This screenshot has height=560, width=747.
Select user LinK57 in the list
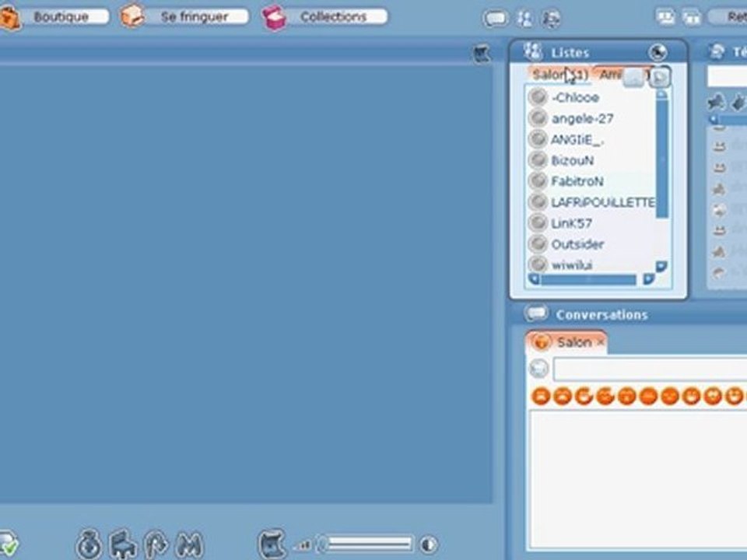pyautogui.click(x=571, y=223)
